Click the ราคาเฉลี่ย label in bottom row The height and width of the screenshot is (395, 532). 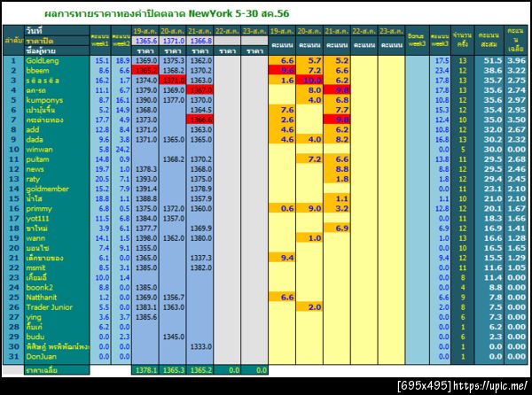(x=57, y=370)
